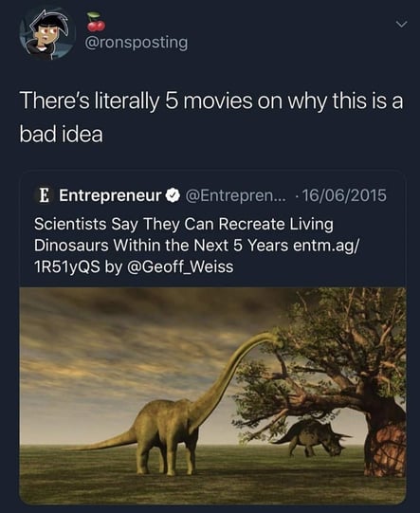Open the @Entrepren... handle
This screenshot has height=513, width=420.
[x=236, y=195]
